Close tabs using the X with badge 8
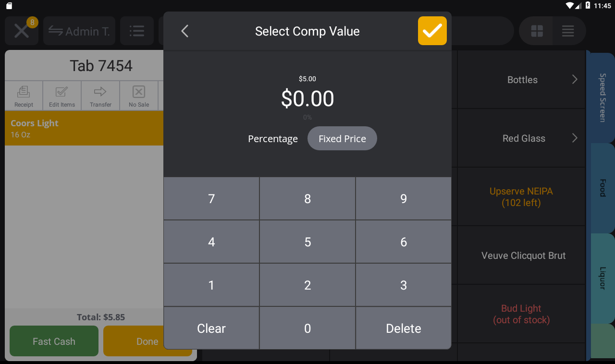 click(22, 31)
